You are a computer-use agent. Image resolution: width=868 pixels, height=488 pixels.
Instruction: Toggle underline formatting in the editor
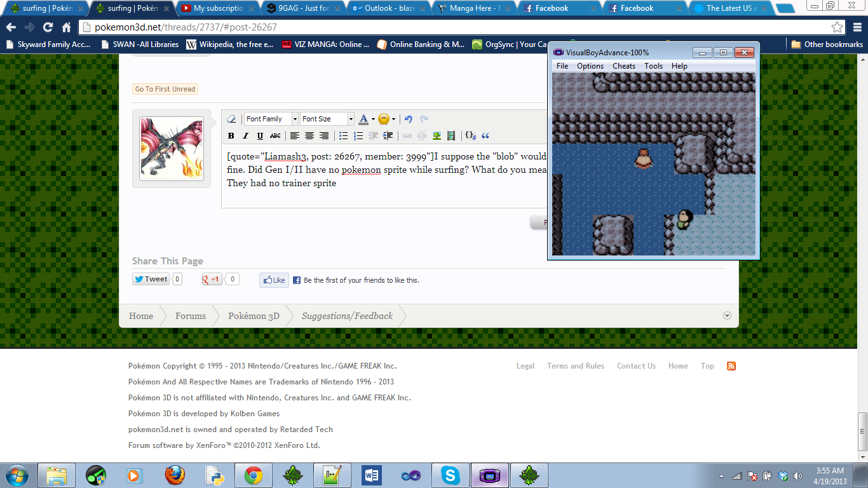[x=260, y=135]
